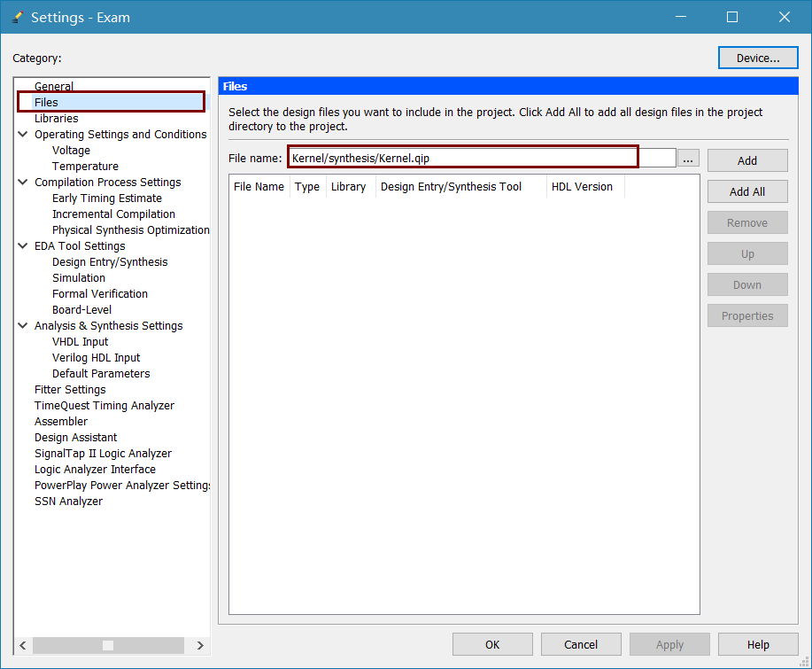Image resolution: width=812 pixels, height=669 pixels.
Task: Select EDA Tool Settings
Action: [x=80, y=245]
